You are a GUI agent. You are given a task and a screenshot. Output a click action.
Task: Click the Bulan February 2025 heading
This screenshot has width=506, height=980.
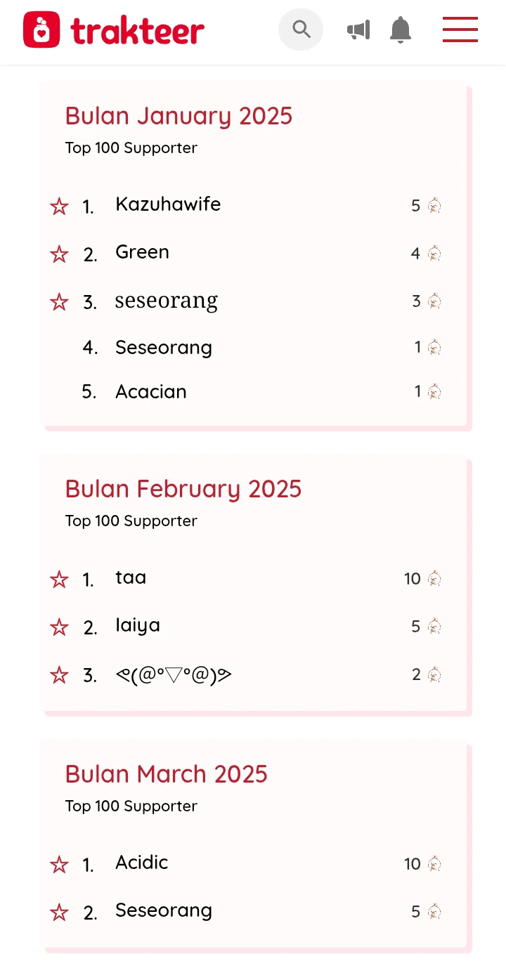coord(183,489)
